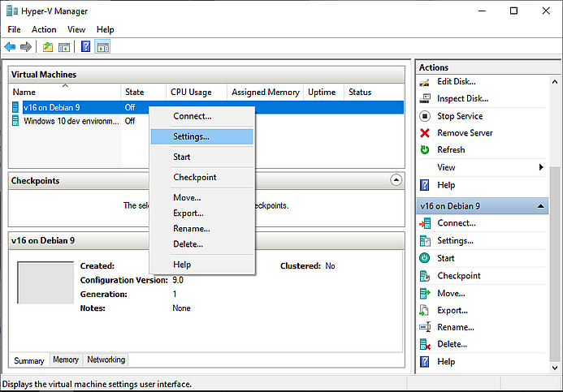Choose Checkpoint in the context menu

point(201,177)
